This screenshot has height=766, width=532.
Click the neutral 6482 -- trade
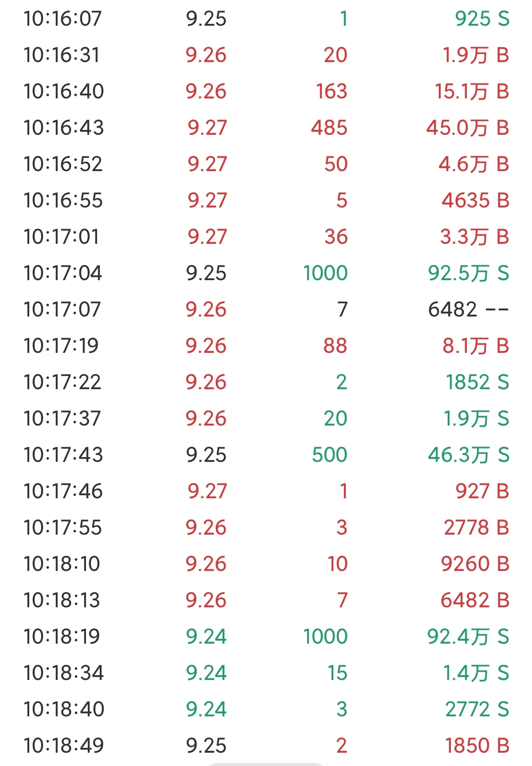click(x=468, y=309)
